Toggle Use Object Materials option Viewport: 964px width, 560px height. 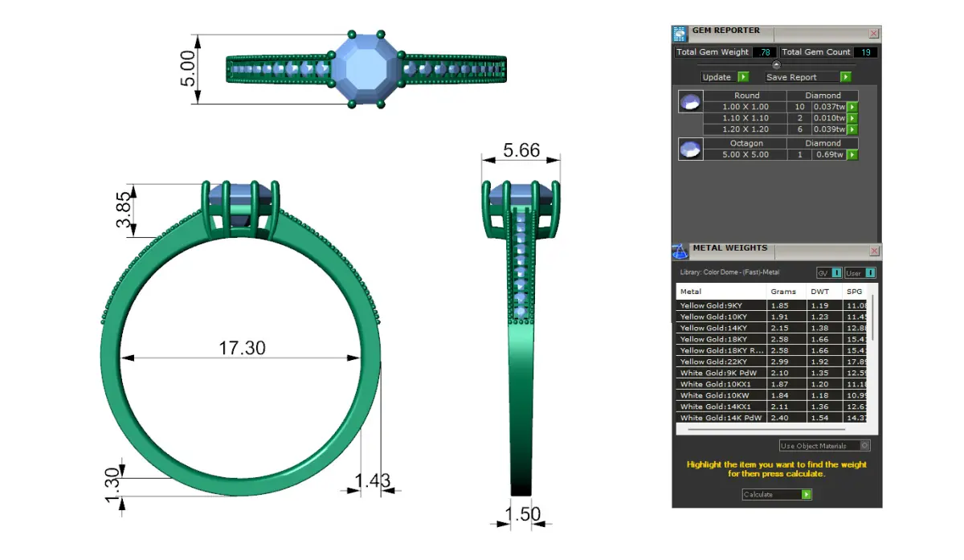(x=825, y=445)
